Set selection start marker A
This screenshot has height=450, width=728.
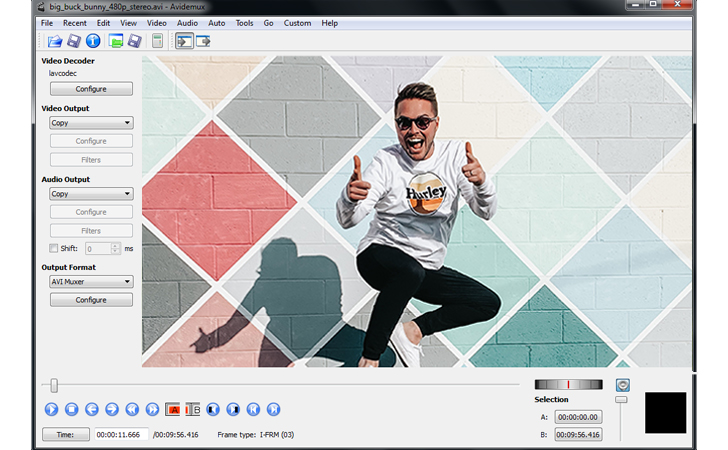[x=172, y=409]
